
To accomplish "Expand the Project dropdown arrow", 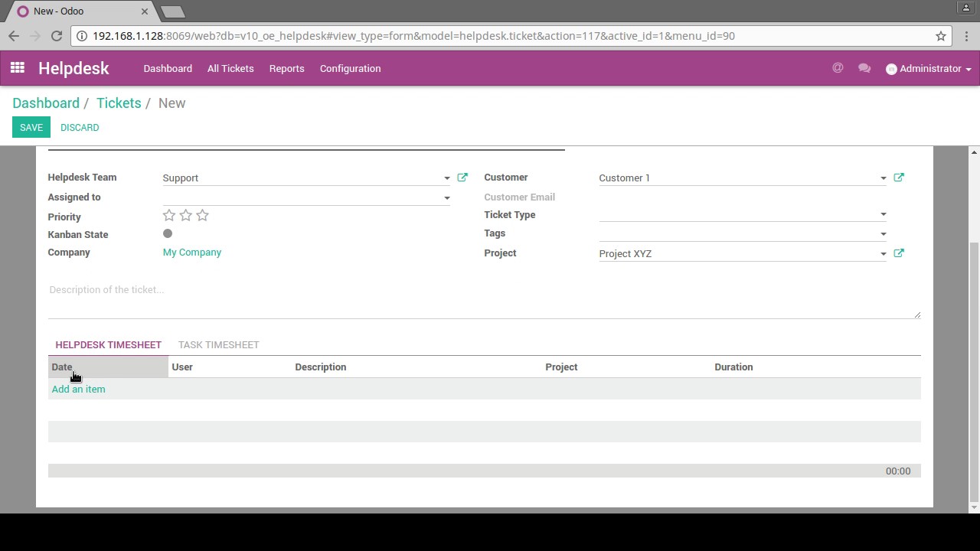I will [884, 254].
